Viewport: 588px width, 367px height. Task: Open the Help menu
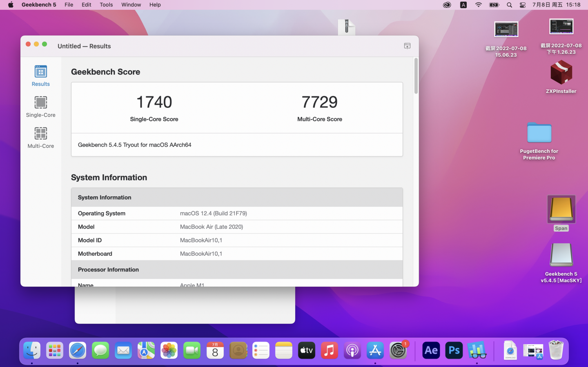(155, 5)
